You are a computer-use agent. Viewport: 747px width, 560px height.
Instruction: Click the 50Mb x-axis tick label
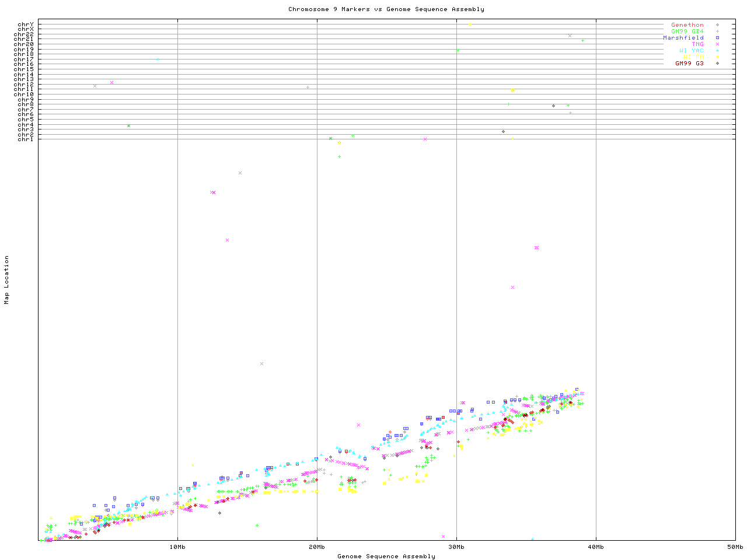coord(735,547)
